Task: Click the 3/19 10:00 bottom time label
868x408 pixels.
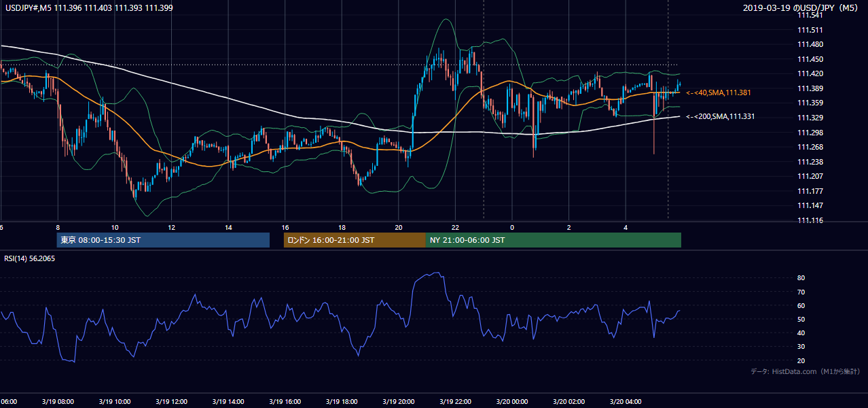Action: [x=113, y=402]
